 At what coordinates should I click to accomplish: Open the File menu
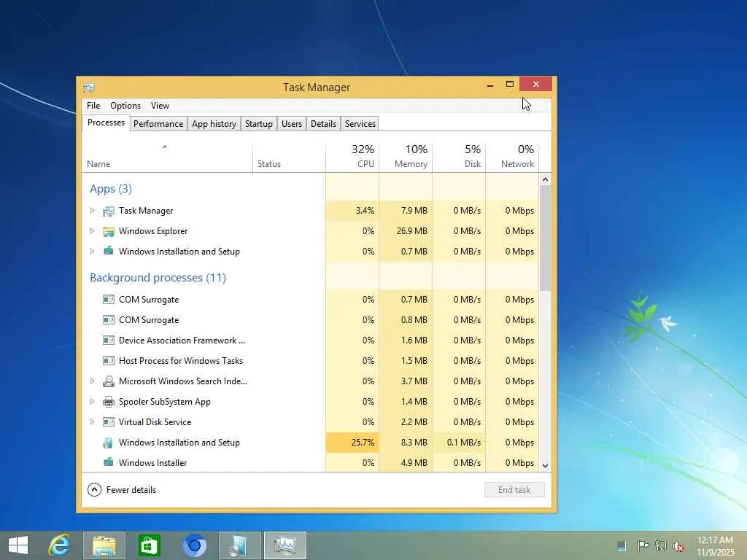click(x=93, y=106)
